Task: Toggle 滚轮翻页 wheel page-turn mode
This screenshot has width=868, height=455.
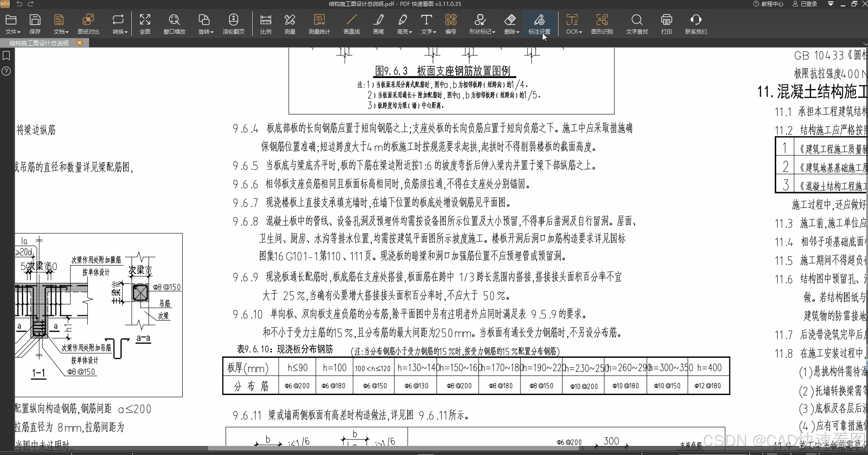Action: coord(234,24)
